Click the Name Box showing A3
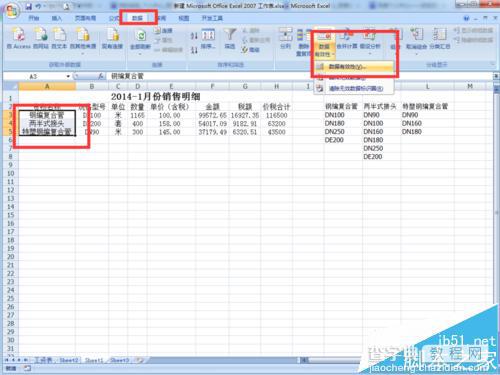 point(34,77)
